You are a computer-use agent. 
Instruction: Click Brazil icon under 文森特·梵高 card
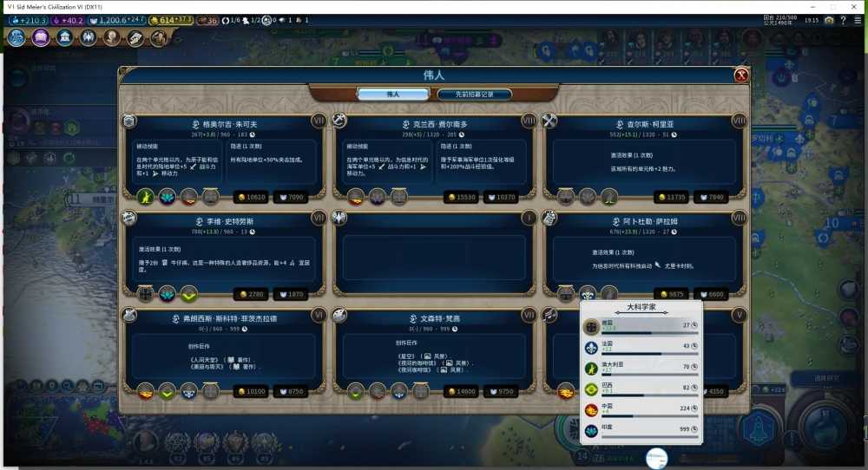click(x=356, y=391)
